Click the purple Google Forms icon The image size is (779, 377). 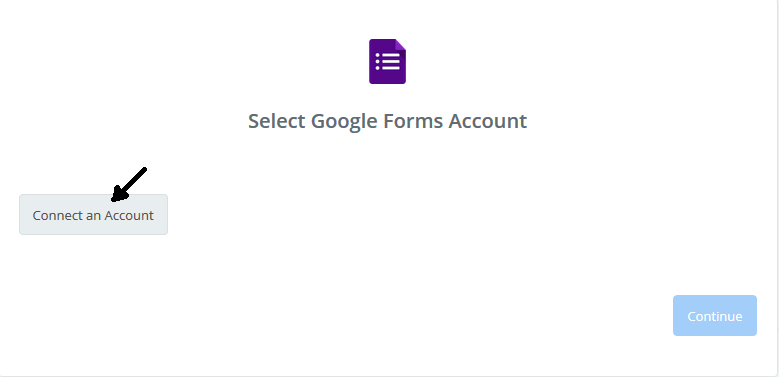point(387,62)
